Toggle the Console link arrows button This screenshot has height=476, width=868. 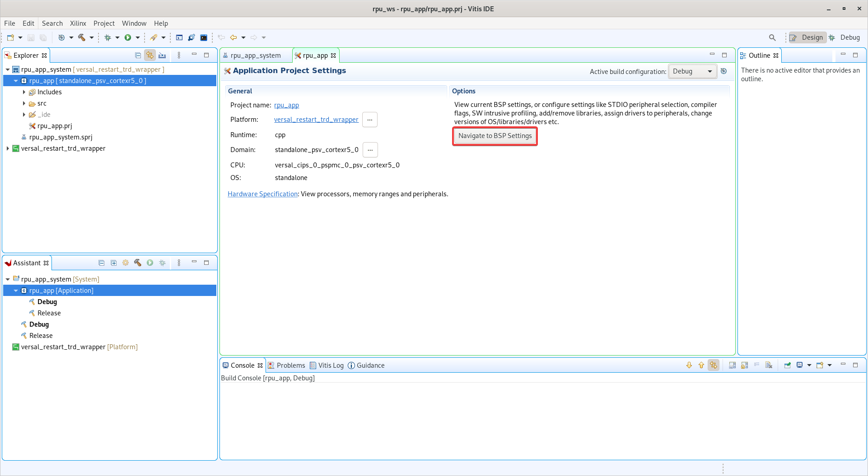point(714,365)
